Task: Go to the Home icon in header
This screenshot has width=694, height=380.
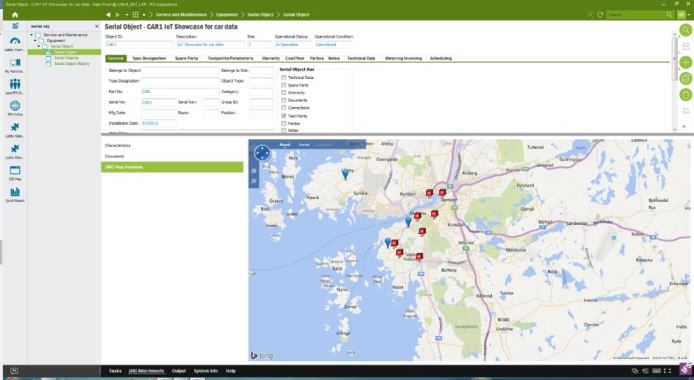Action: [15, 15]
